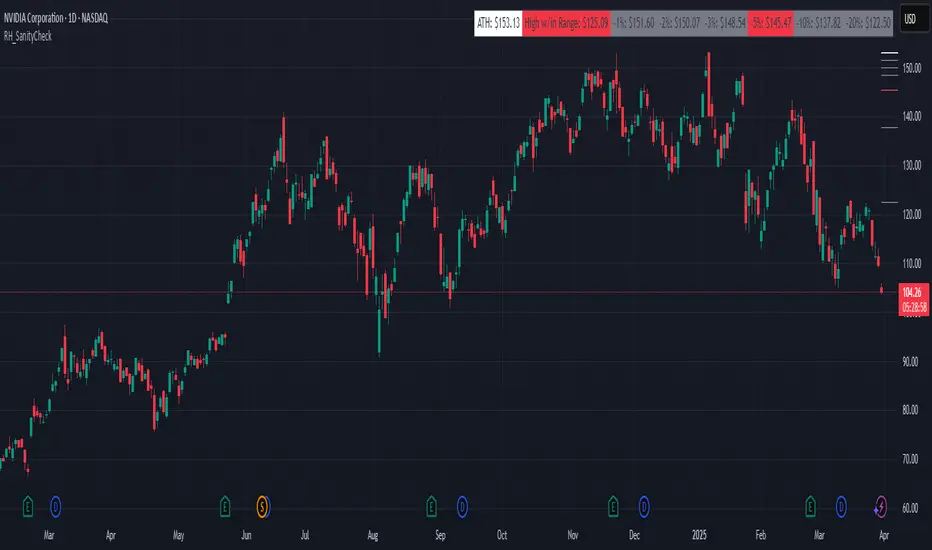This screenshot has height=550, width=932.
Task: Click the High w/in Range: $125.09 cell
Action: pos(566,23)
